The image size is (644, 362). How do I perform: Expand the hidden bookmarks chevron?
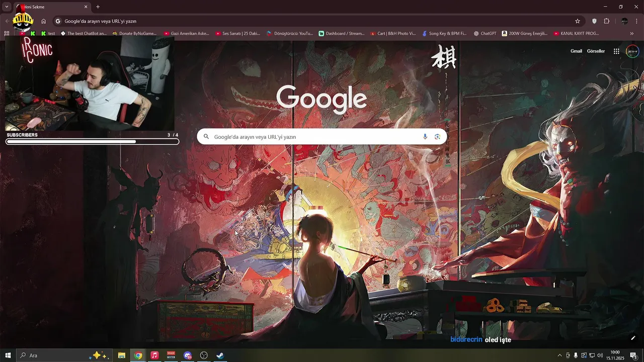coord(632,34)
